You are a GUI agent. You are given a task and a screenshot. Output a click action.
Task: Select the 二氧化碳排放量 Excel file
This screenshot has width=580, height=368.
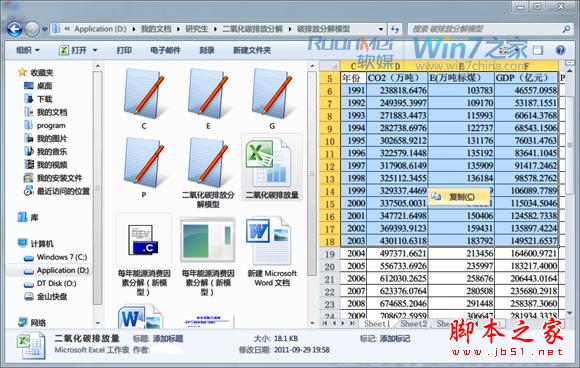click(x=272, y=168)
